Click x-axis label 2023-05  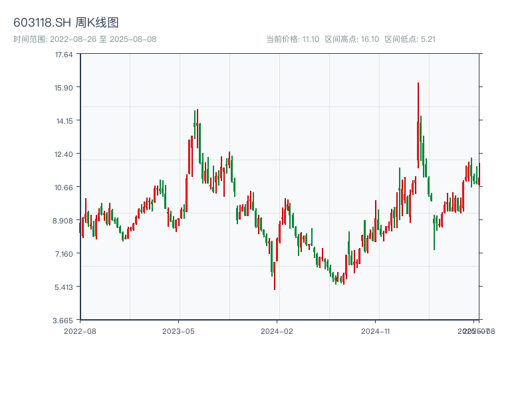click(178, 331)
